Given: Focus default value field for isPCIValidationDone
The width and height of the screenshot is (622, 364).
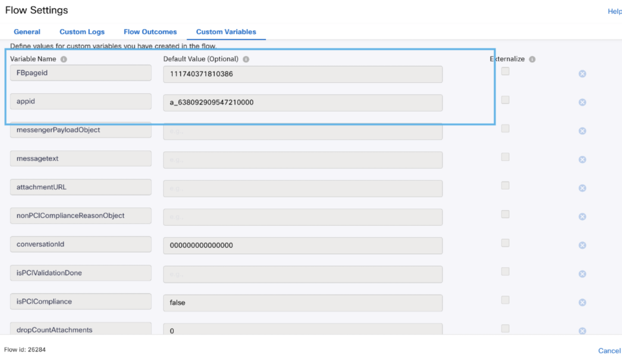Looking at the screenshot, I should point(303,274).
